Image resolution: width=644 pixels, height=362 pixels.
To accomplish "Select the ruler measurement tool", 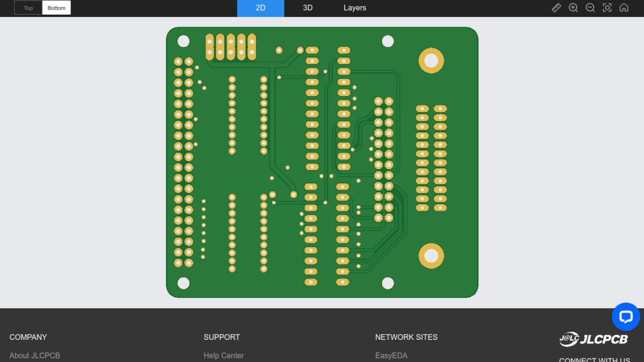I will point(556,8).
